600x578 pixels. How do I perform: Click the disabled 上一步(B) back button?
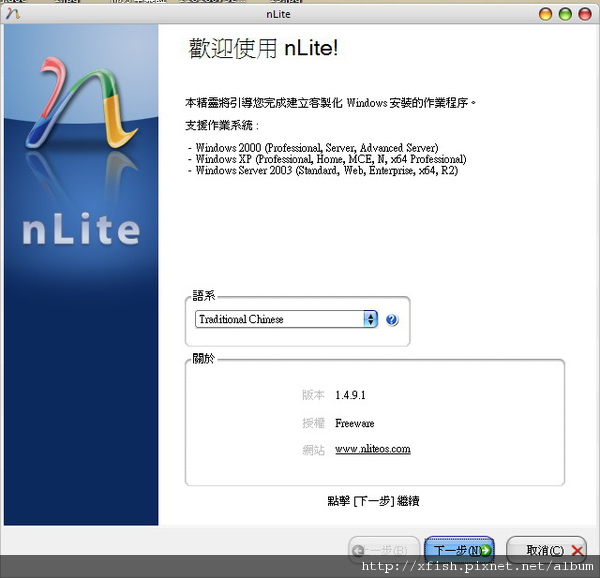pyautogui.click(x=384, y=550)
